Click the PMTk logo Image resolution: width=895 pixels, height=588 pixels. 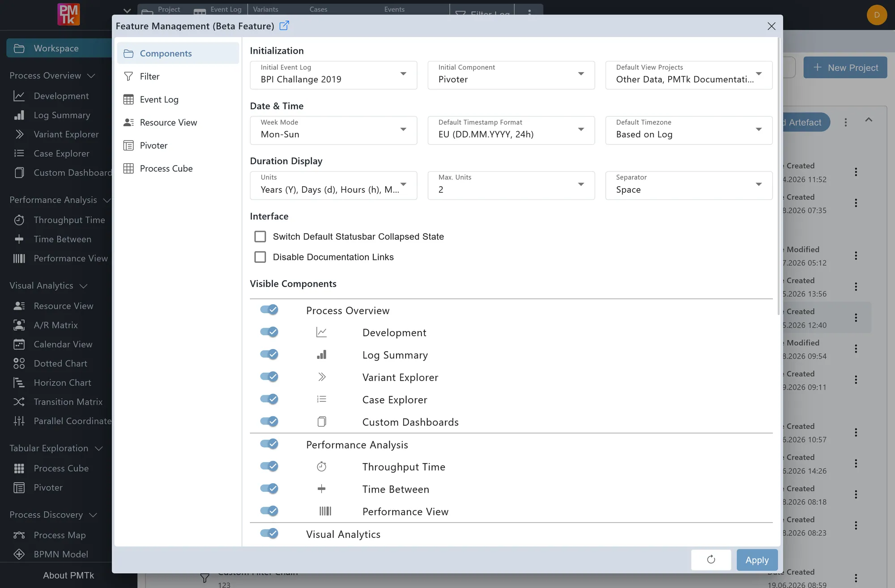(68, 14)
